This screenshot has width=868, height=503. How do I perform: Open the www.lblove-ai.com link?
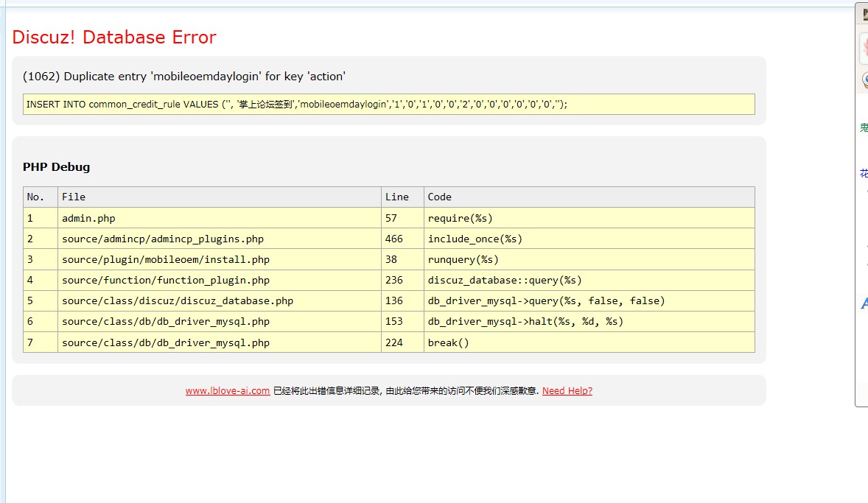coord(228,390)
